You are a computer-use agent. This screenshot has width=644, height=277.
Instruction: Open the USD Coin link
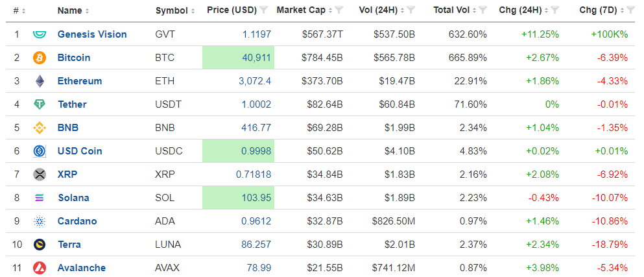click(80, 151)
